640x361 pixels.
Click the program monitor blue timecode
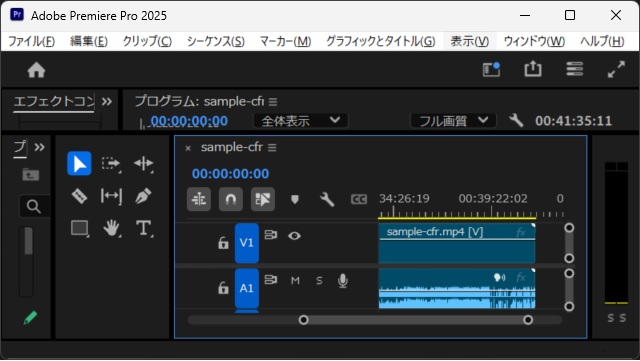pos(189,121)
